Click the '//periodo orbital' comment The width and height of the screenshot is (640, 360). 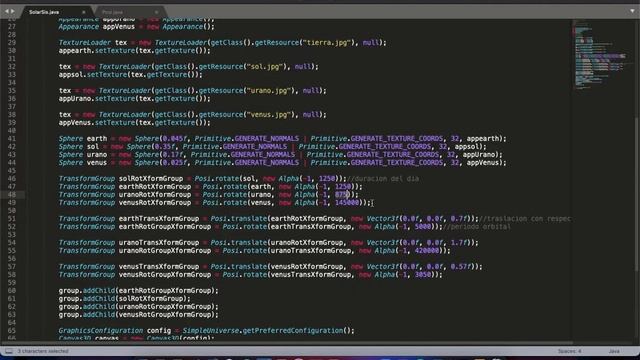pos(477,227)
